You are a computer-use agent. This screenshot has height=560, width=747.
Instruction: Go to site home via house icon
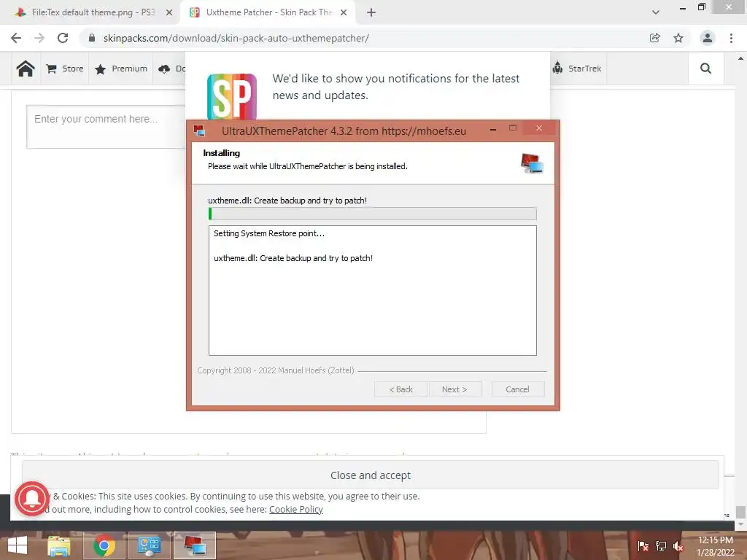[x=26, y=69]
